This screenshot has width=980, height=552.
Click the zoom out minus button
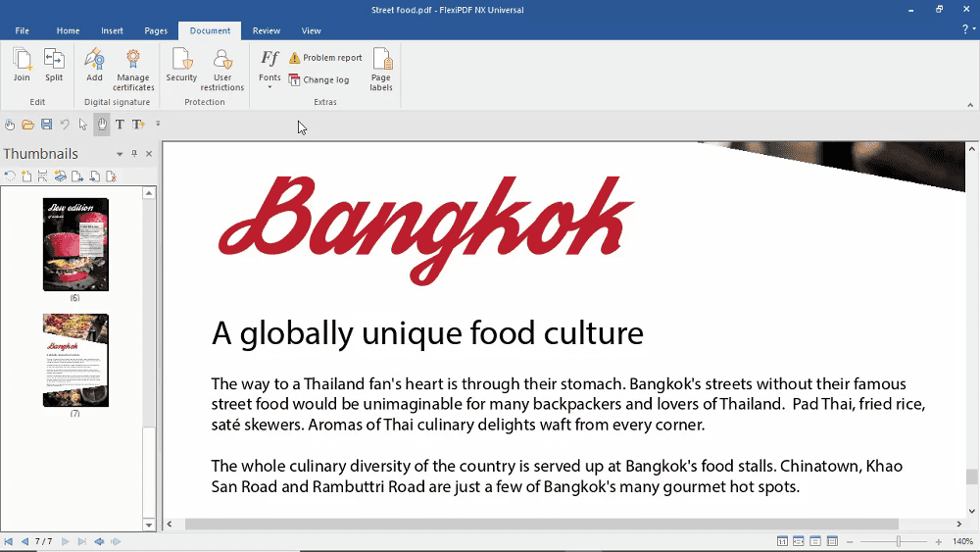(850, 541)
